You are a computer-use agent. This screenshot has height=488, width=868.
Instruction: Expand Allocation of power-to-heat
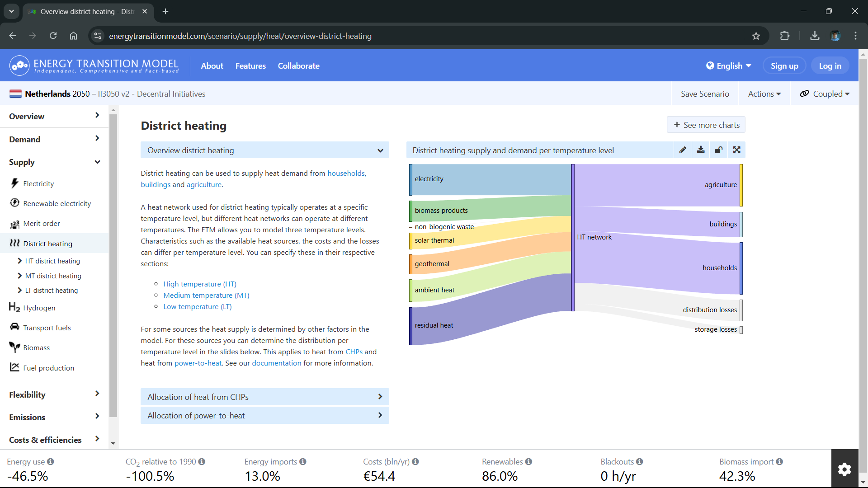pos(265,416)
